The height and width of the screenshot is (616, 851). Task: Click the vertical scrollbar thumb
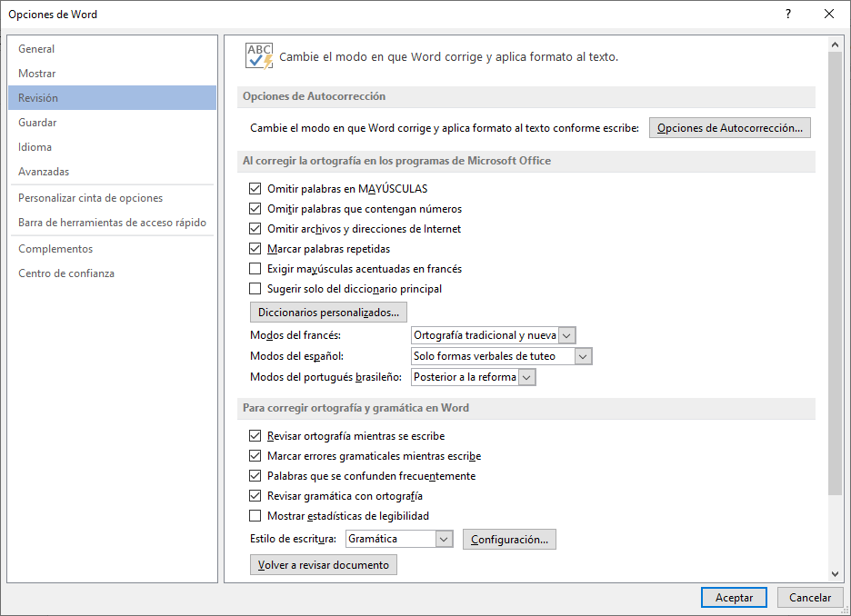click(x=836, y=273)
